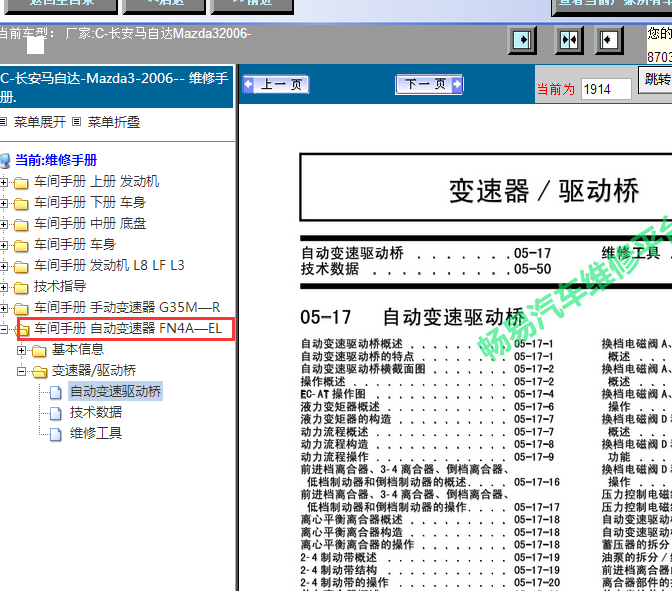The width and height of the screenshot is (672, 591).
Task: Click the split both-arrows layout icon
Action: coord(569,40)
